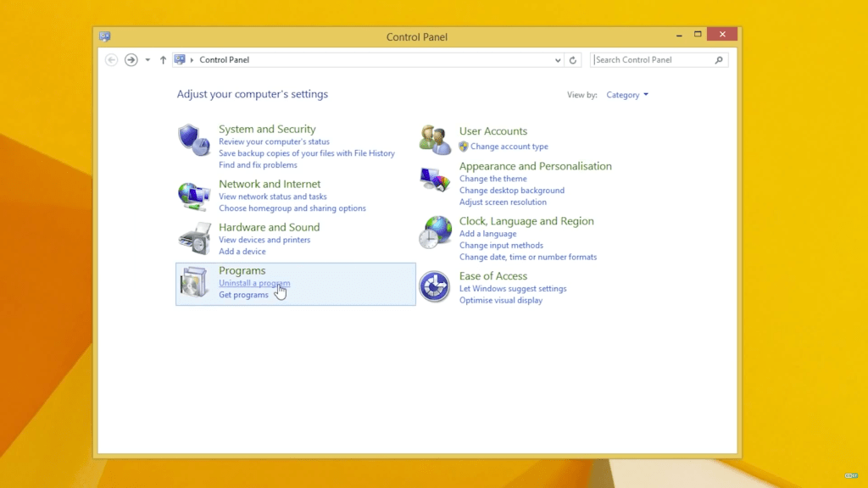
Task: Open View devices and printers link
Action: click(x=264, y=240)
